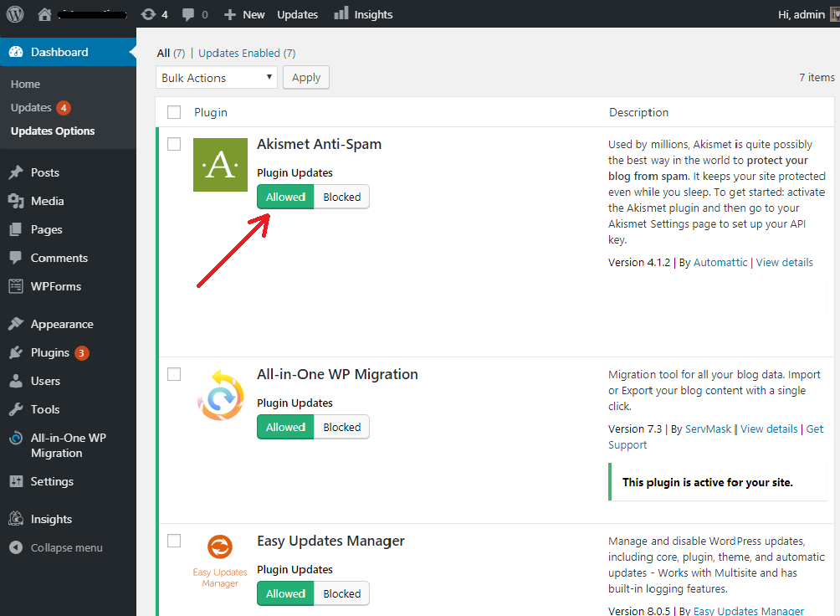The width and height of the screenshot is (840, 616).
Task: Open the site home icon in admin bar
Action: tap(44, 14)
